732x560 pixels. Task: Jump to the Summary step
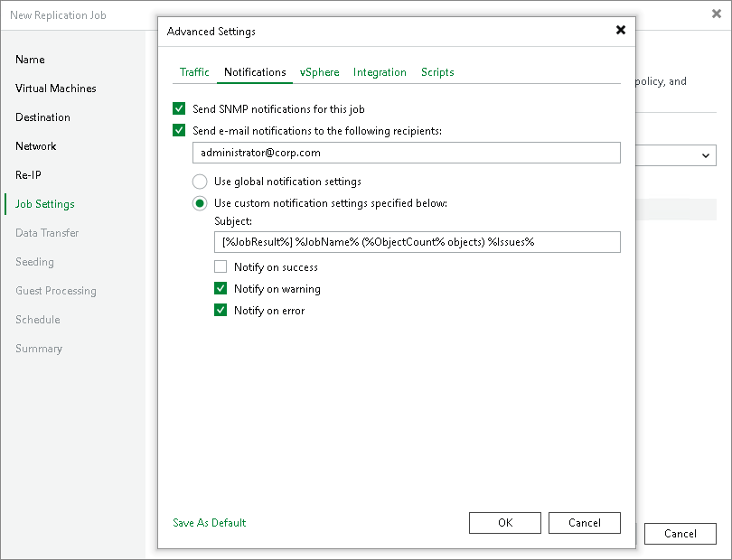pyautogui.click(x=38, y=349)
